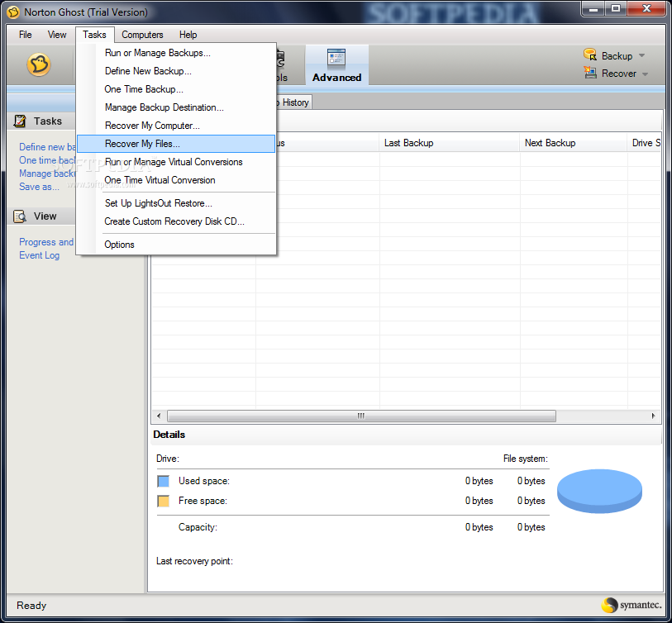Click the Tasks sidebar section header

point(41,121)
